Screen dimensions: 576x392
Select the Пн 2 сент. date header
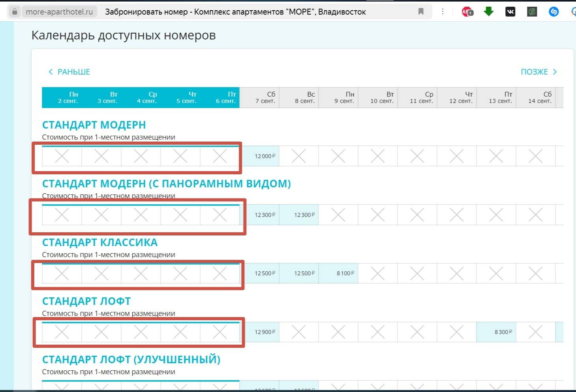(x=62, y=97)
